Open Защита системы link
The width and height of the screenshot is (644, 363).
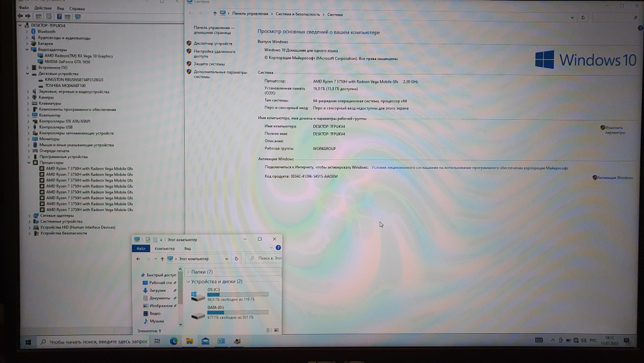pyautogui.click(x=209, y=64)
